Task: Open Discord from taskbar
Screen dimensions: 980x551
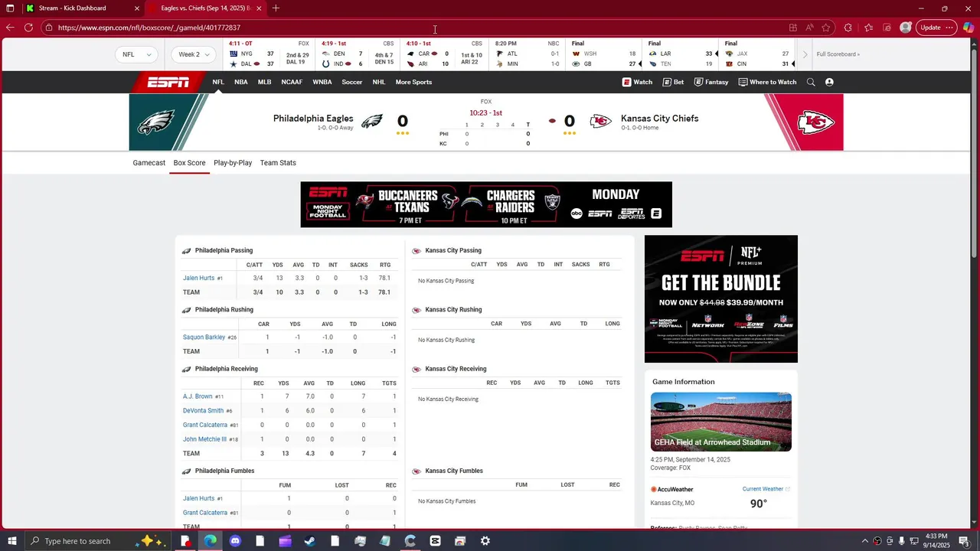Action: coord(235,541)
